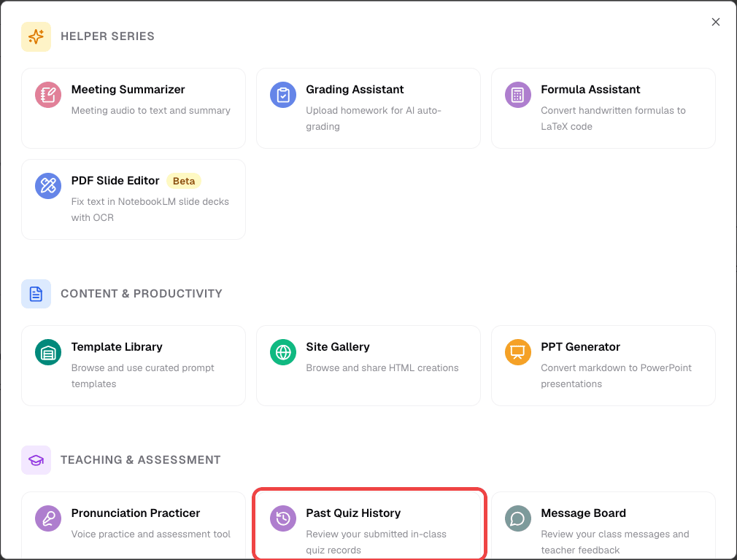Screen dimensions: 737x560
Task: Open the Site Gallery title
Action: pyautogui.click(x=337, y=346)
